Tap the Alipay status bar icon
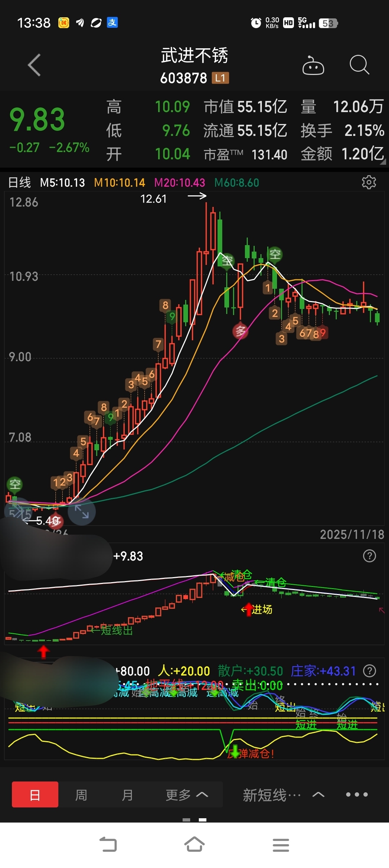Image resolution: width=389 pixels, height=868 pixels. click(112, 23)
